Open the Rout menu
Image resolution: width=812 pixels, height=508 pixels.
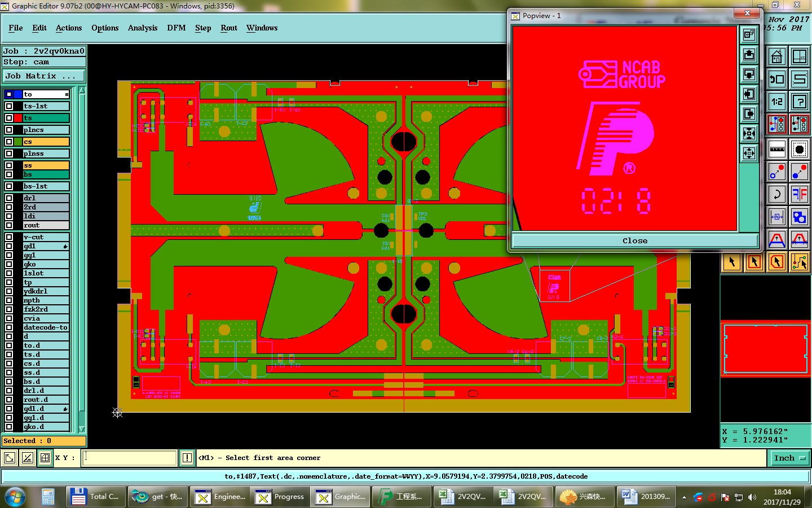pyautogui.click(x=229, y=28)
